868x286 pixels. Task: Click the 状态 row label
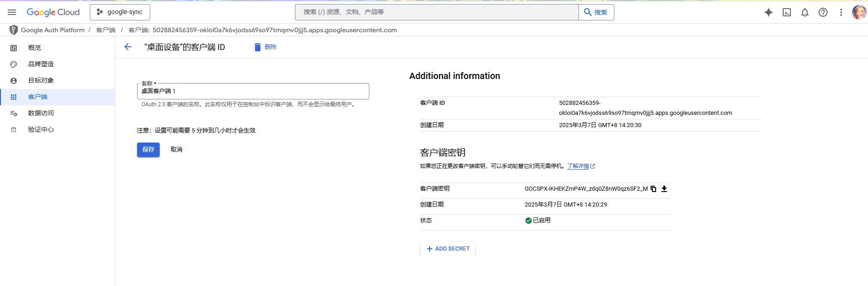tap(426, 220)
